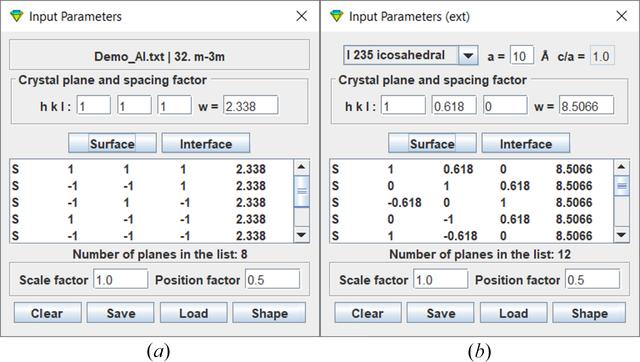Select the row S 1 -1 -1 2.338
This screenshot has height=362, width=640.
[x=151, y=219]
